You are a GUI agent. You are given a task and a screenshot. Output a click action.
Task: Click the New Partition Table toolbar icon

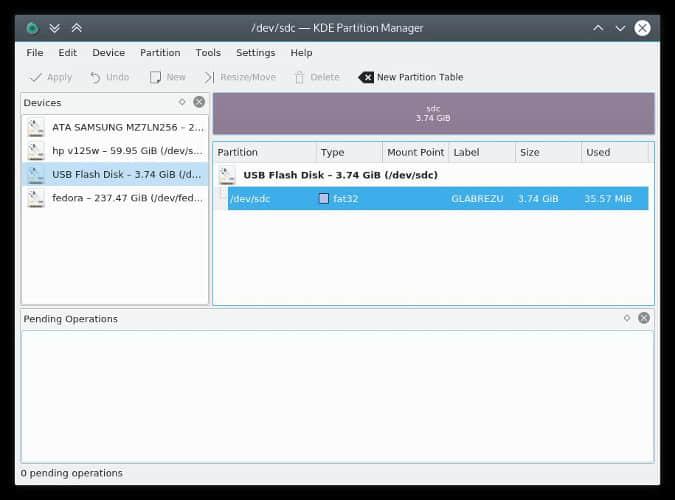click(x=366, y=77)
